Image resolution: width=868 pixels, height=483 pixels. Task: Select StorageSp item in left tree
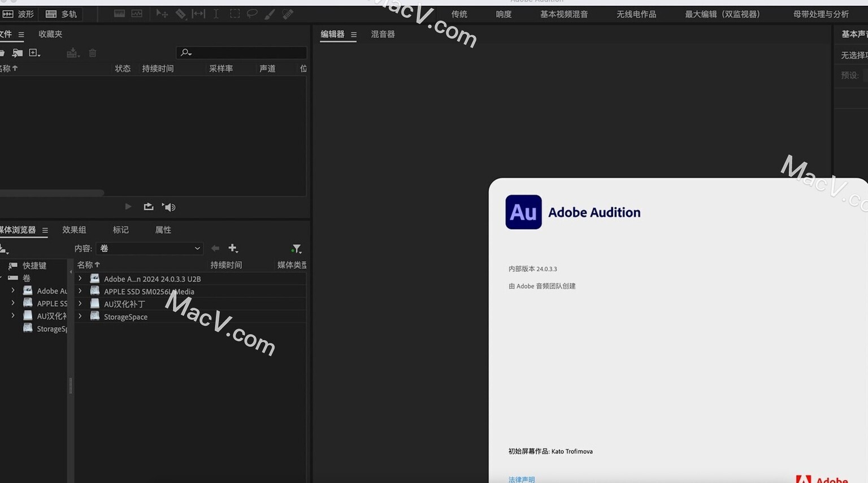point(51,329)
